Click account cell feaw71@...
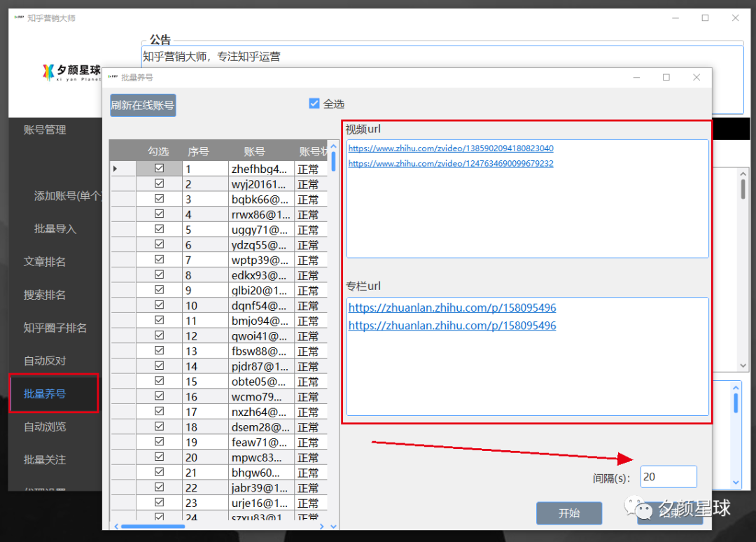The height and width of the screenshot is (542, 756). pos(260,442)
